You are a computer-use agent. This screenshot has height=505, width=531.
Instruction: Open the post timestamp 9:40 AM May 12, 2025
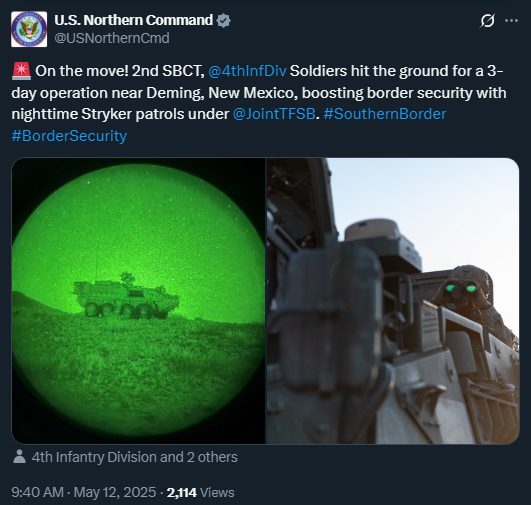(x=84, y=492)
